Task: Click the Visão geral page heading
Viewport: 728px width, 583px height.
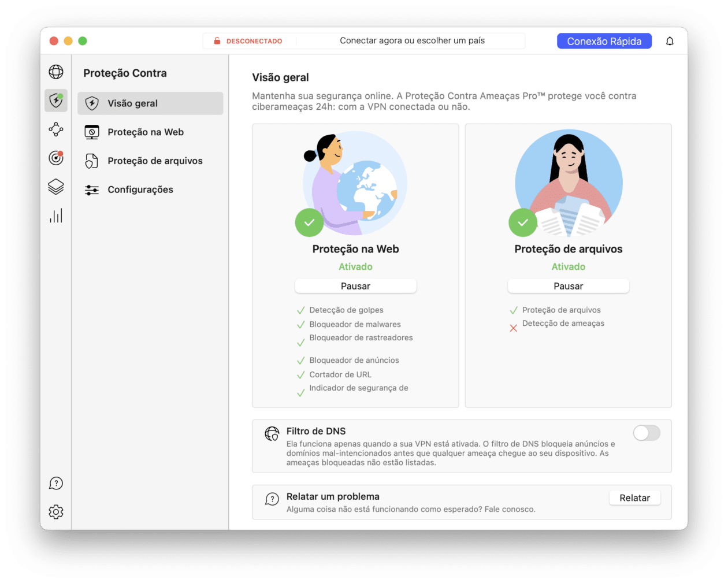Action: pos(280,77)
